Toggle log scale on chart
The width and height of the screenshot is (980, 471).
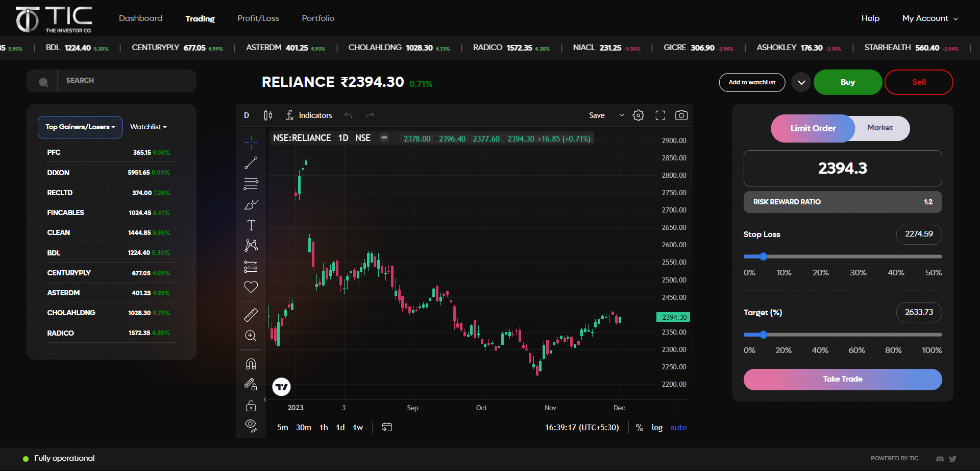tap(657, 428)
